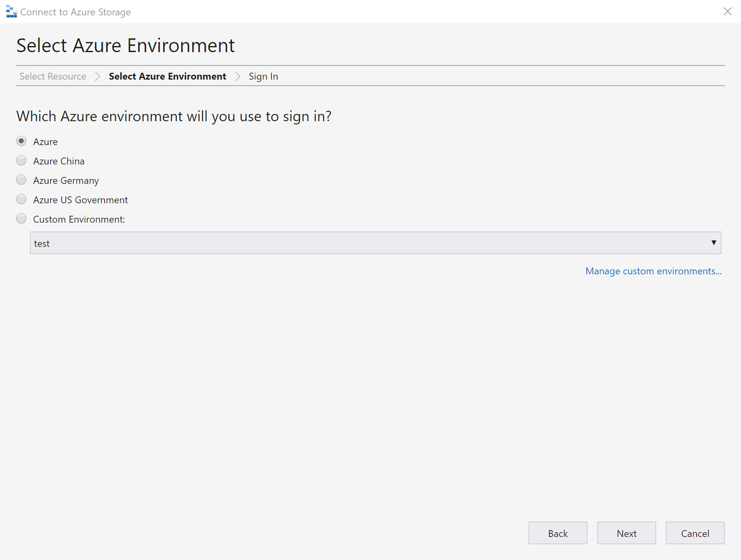Screen dimensions: 741x560
Task: Enable the Custom Environment option
Action: pos(21,218)
